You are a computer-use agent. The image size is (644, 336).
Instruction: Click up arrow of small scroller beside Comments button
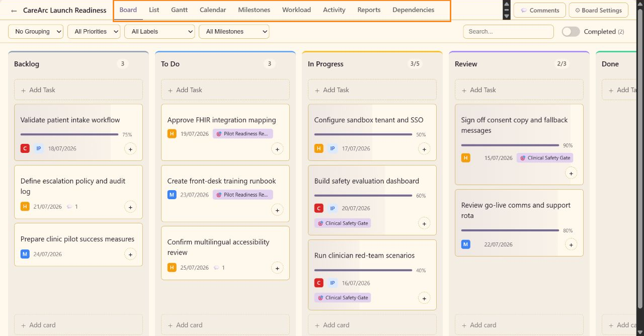tap(507, 4)
